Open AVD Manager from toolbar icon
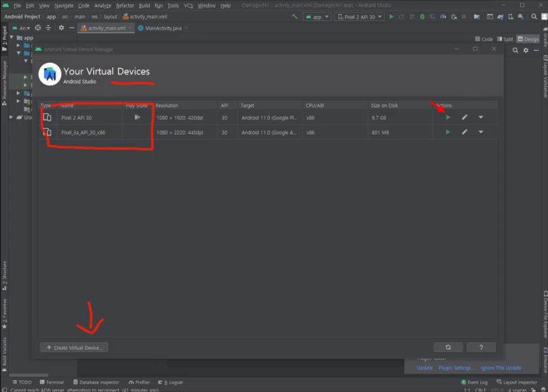Viewport: 548px width, 392px height. click(x=511, y=16)
